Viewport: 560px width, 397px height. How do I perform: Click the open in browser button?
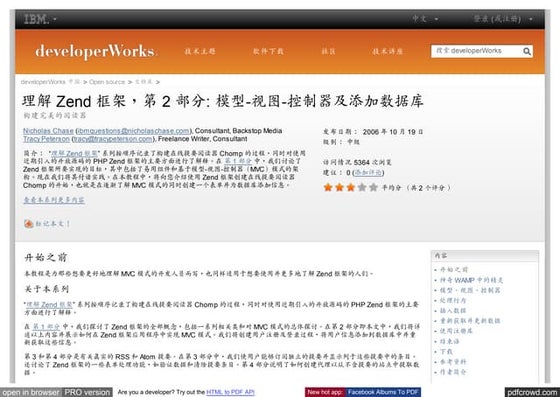[x=31, y=392]
